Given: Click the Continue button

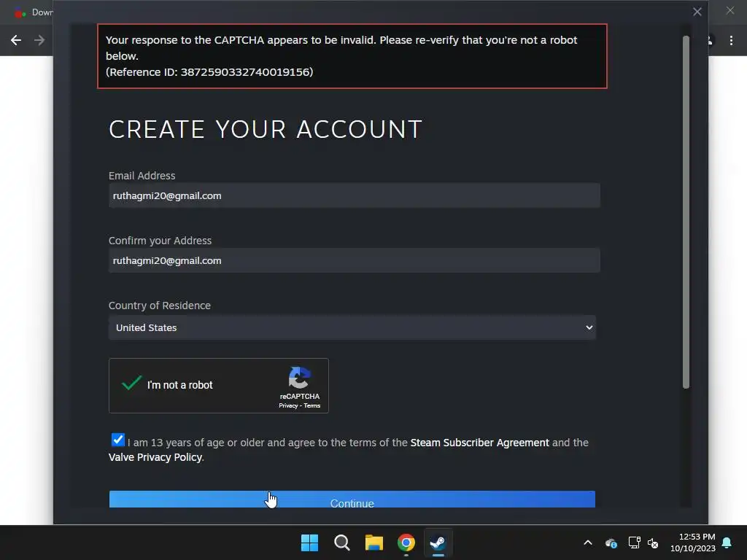Looking at the screenshot, I should coord(352,499).
